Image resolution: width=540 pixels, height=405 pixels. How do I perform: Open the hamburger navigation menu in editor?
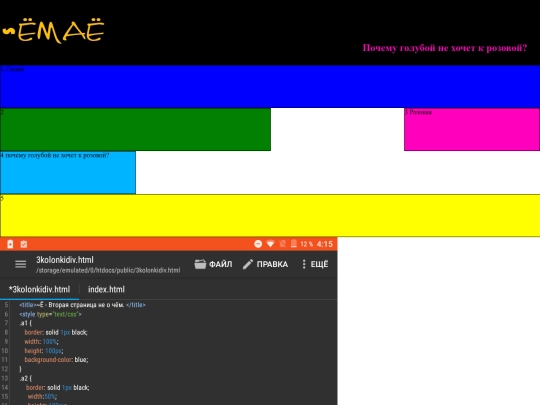[x=21, y=264]
